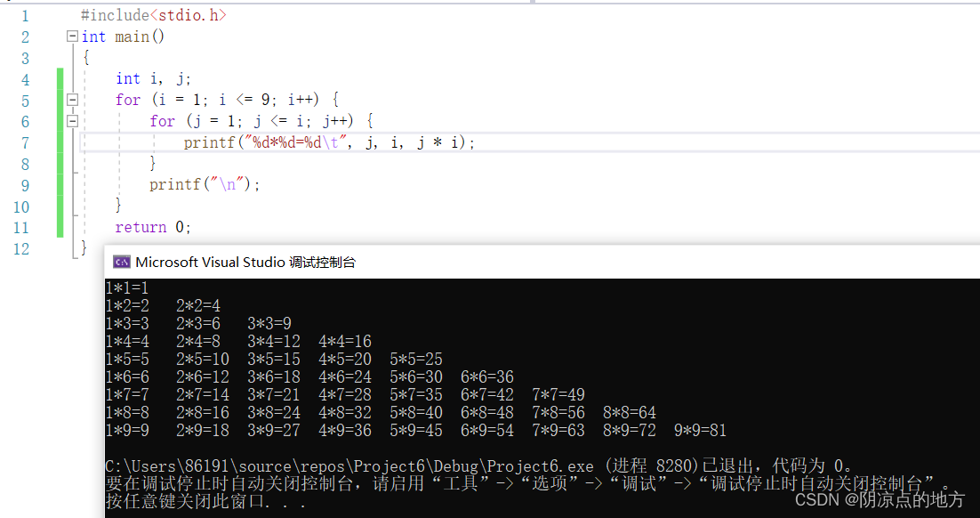Click line number 1 in gutter

[25, 16]
